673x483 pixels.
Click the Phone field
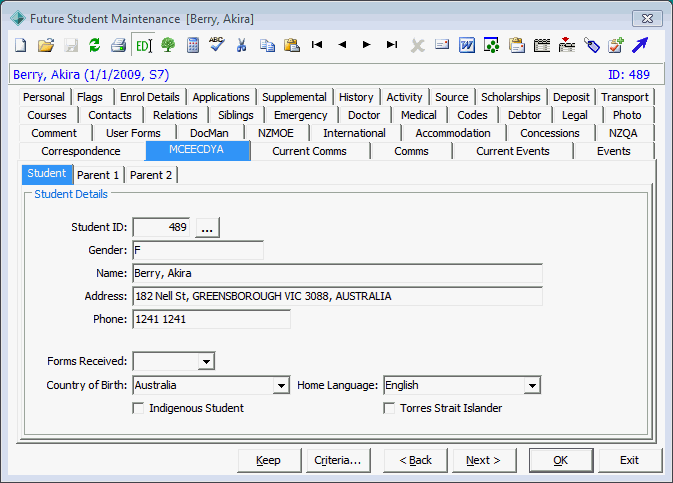(211, 319)
